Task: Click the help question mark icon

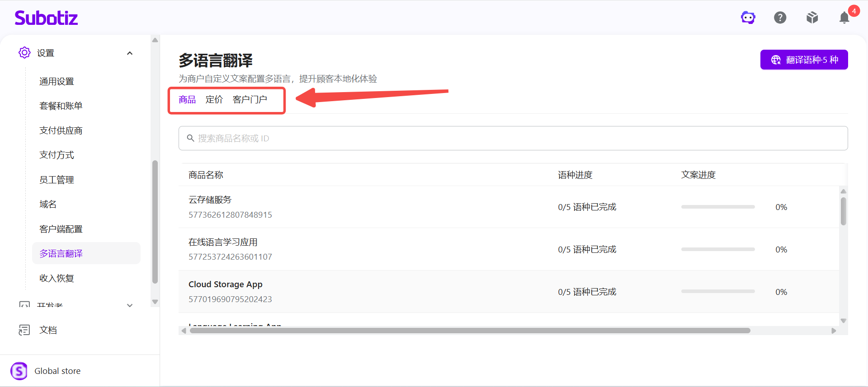Action: 780,18
